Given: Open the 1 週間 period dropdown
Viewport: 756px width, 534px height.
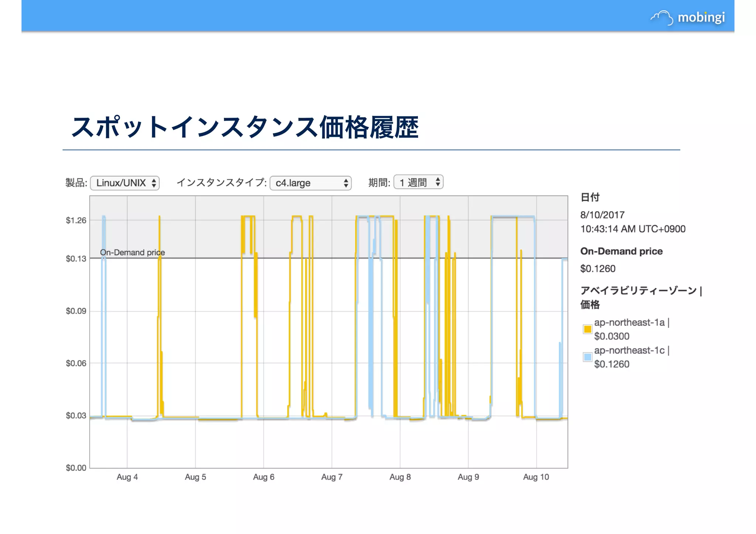Looking at the screenshot, I should (x=418, y=182).
